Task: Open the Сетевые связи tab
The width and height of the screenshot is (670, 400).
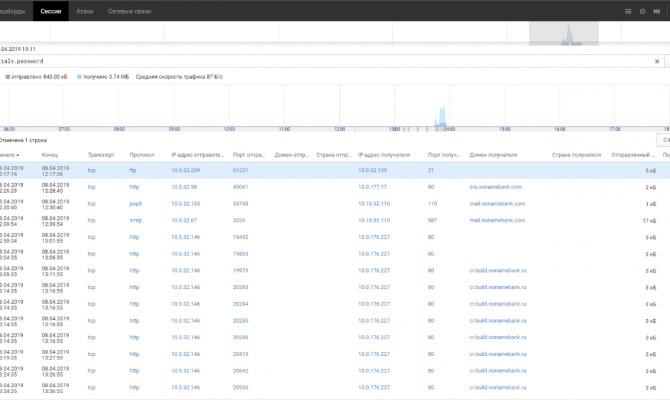Action: coord(129,11)
